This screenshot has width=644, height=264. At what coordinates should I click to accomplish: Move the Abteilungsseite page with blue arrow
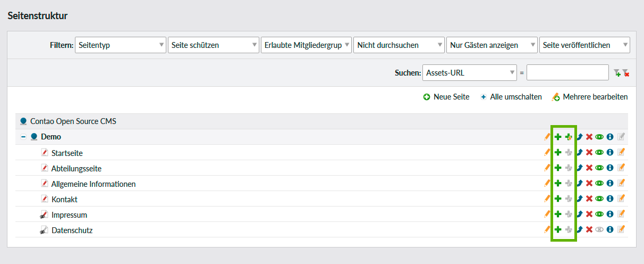pos(579,168)
